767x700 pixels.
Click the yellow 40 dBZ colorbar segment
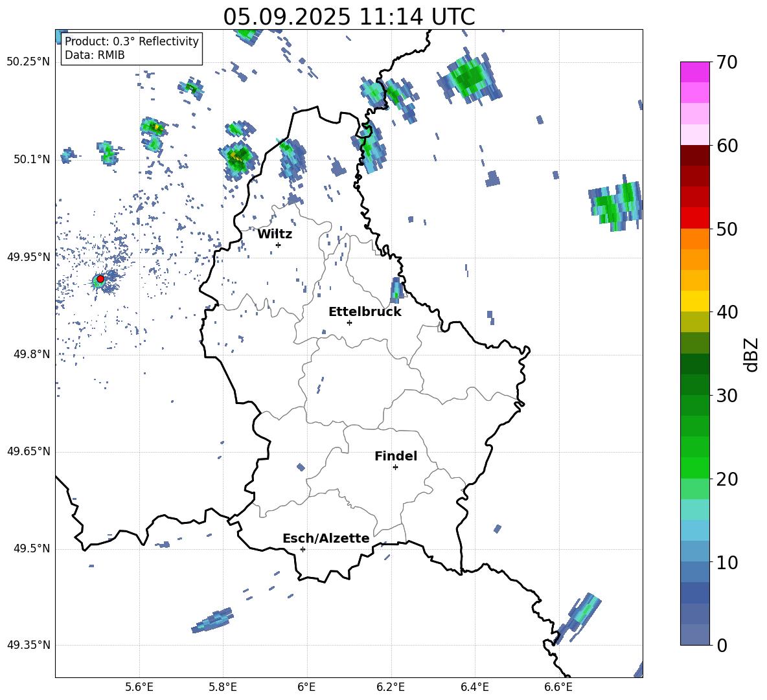point(695,301)
